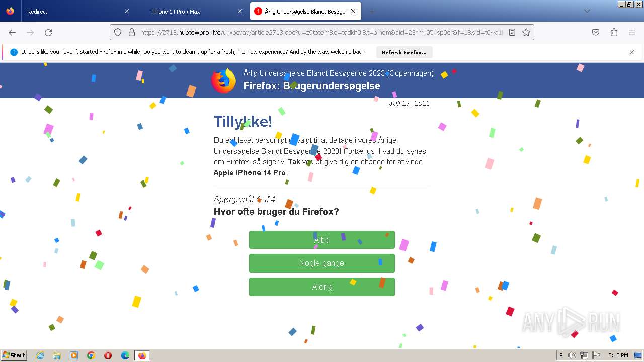Answer with Aldrig
This screenshot has height=362, width=644.
[322, 287]
